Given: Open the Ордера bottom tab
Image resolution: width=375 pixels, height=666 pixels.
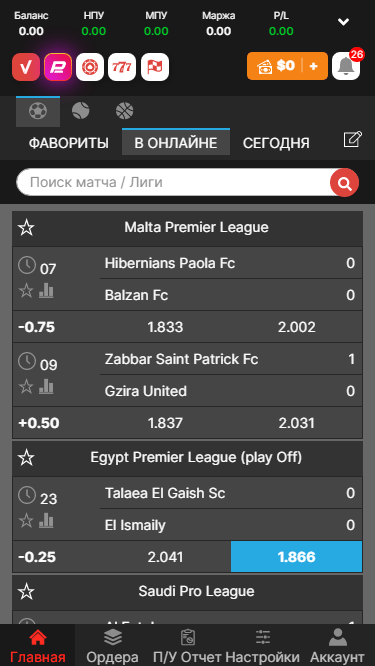Looking at the screenshot, I should [x=113, y=646].
